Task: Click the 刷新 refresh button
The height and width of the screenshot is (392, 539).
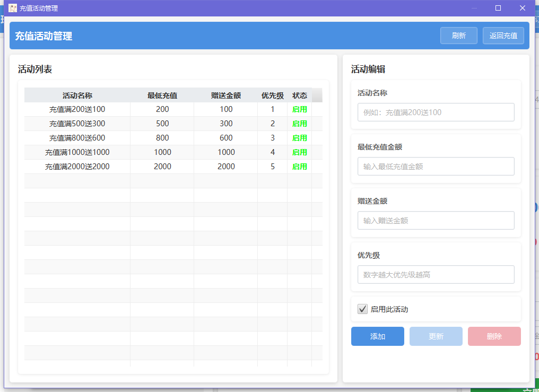Action: click(x=458, y=36)
